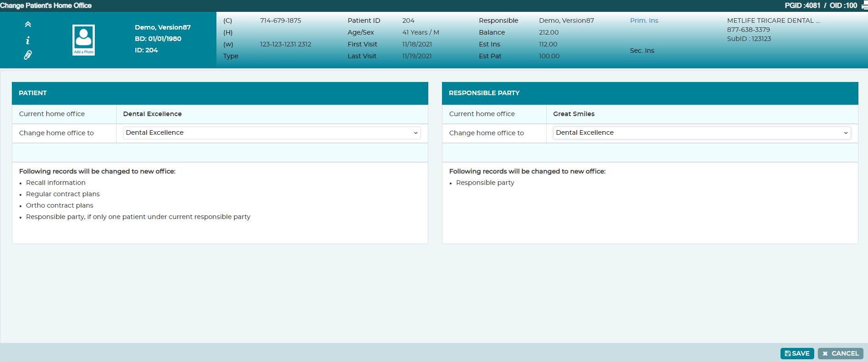
Task: Click the CANCEL button
Action: (x=841, y=353)
